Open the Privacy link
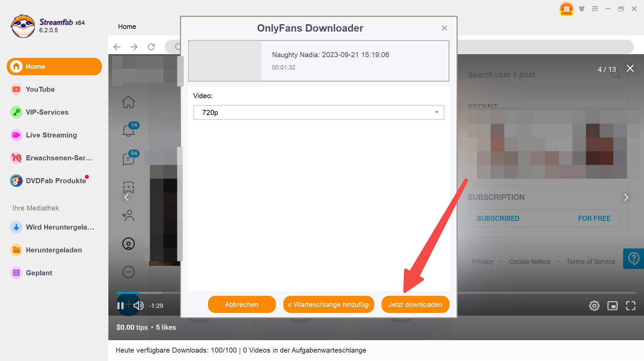This screenshot has height=361, width=644. (x=482, y=262)
